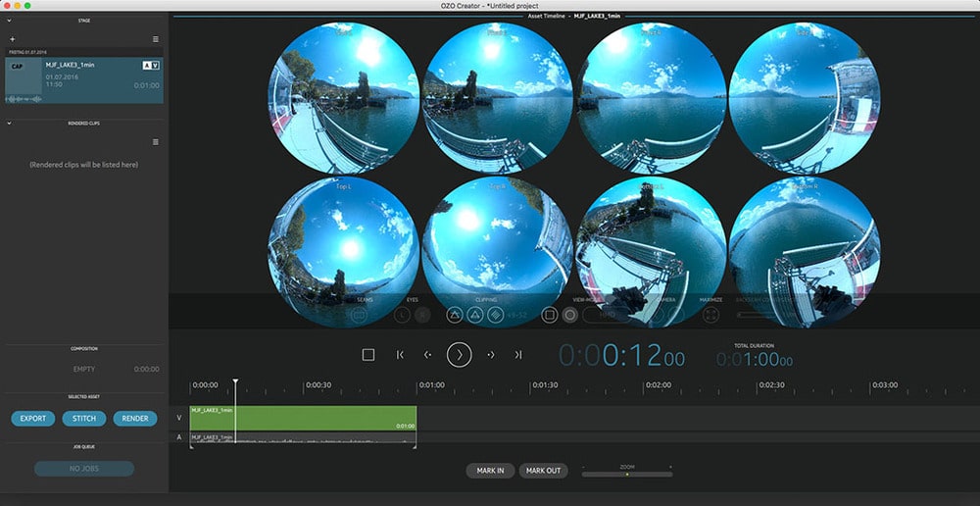Click the Maximize view icon
The width and height of the screenshot is (980, 506).
[711, 315]
